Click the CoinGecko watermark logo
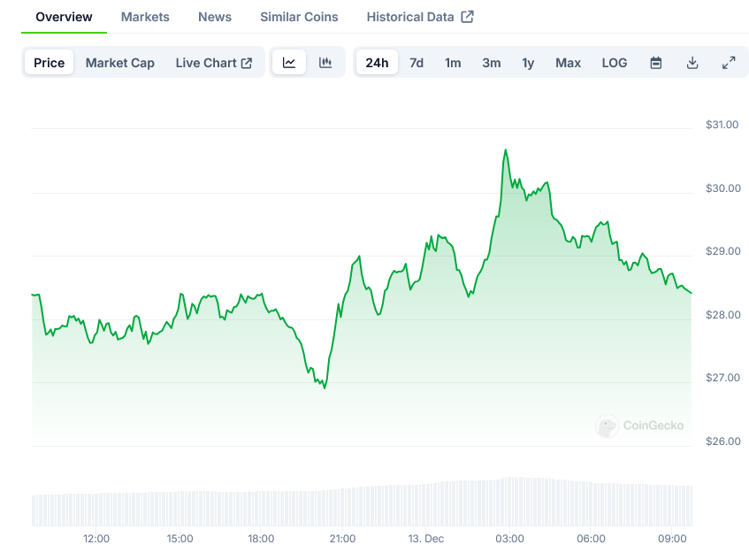749x560 pixels. point(640,426)
